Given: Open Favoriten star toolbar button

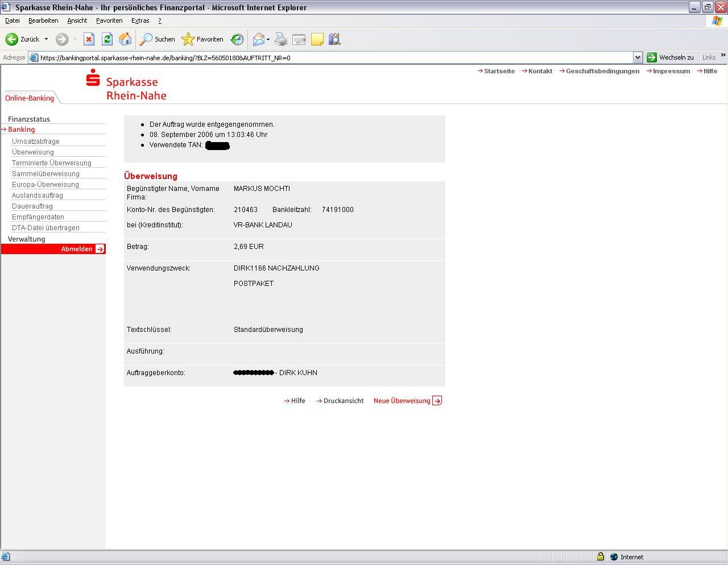Looking at the screenshot, I should [x=202, y=39].
